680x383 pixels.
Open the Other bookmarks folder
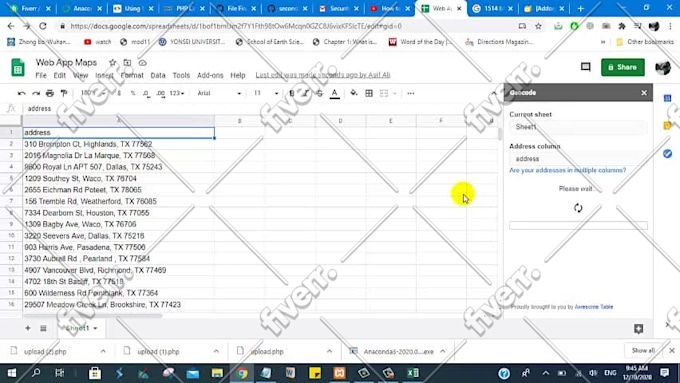[x=645, y=42]
